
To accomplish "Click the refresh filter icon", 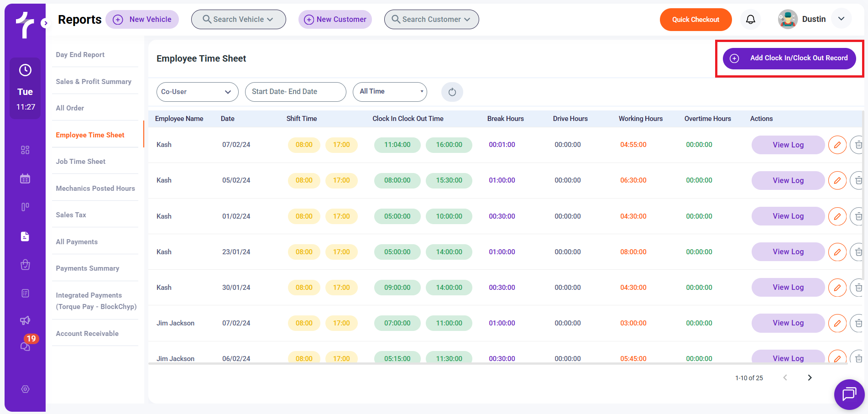I will point(452,92).
